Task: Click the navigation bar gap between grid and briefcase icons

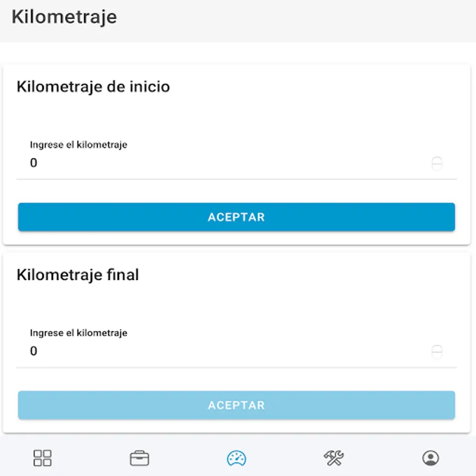Action: [x=91, y=457]
